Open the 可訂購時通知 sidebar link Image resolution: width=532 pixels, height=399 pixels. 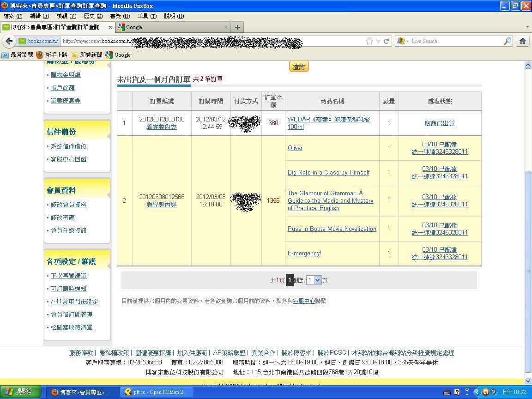point(68,288)
